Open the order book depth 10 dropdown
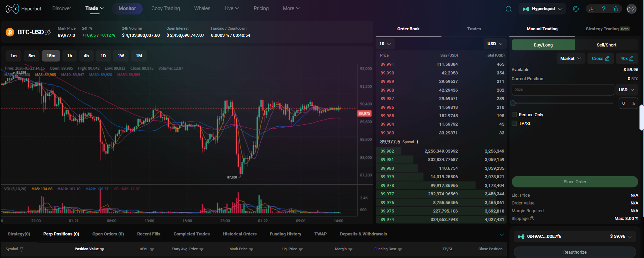The width and height of the screenshot is (644, 258). [385, 44]
